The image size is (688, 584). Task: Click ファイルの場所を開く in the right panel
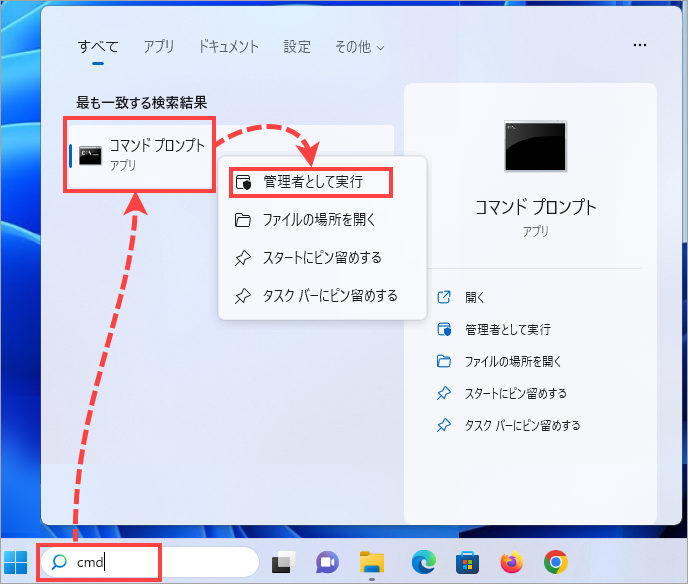click(513, 362)
